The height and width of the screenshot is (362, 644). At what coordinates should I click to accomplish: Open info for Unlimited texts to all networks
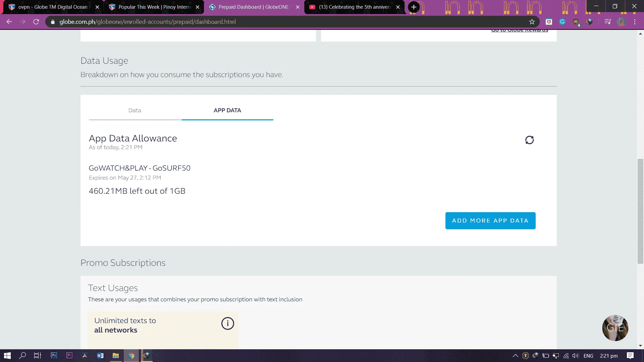(227, 323)
